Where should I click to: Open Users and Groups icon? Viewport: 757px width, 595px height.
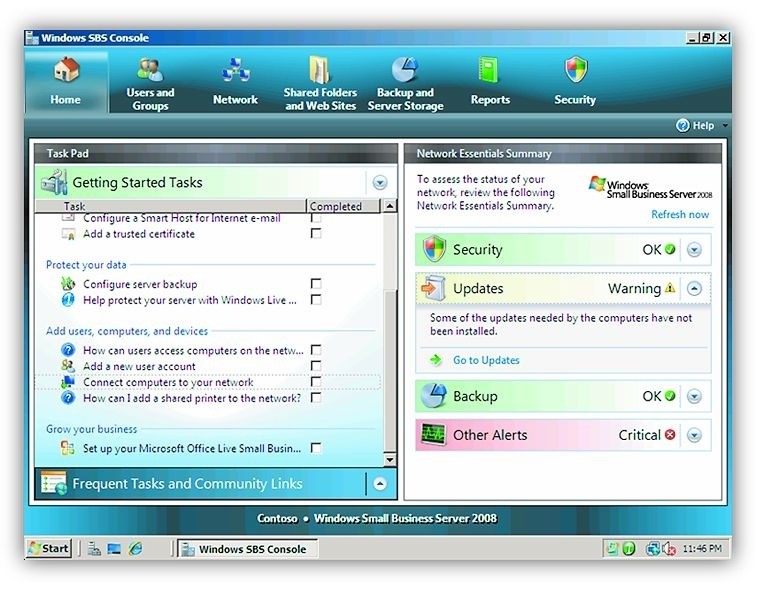(x=150, y=70)
